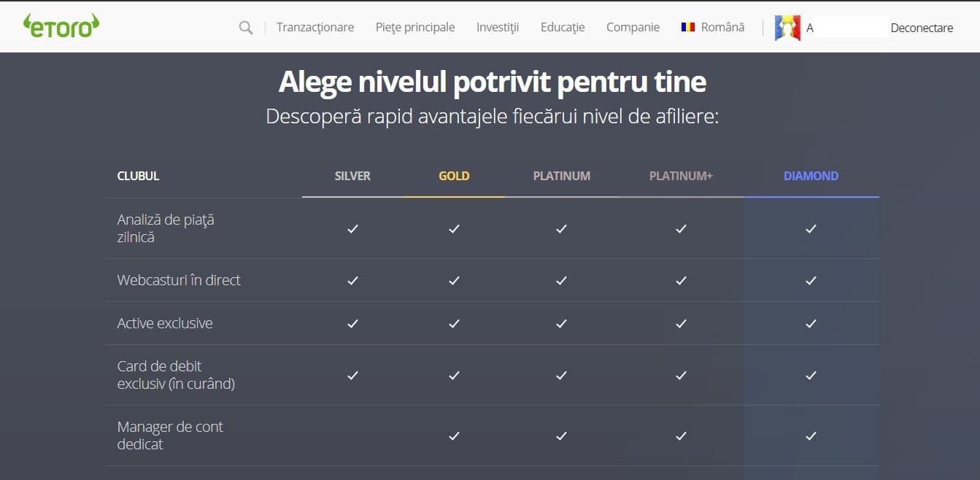The height and width of the screenshot is (480, 980).
Task: Open the Educație menu
Action: pos(562,27)
